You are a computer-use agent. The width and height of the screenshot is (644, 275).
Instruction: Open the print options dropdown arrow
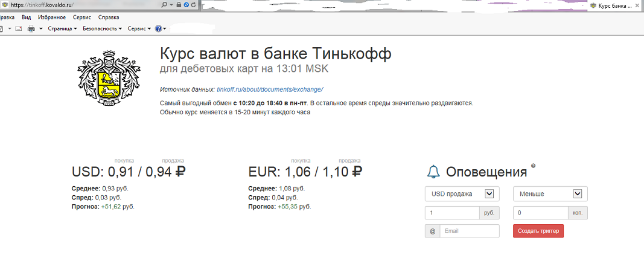point(41,29)
